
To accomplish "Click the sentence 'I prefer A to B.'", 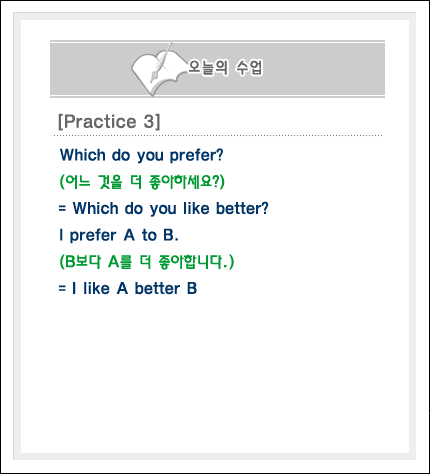I will (x=119, y=235).
